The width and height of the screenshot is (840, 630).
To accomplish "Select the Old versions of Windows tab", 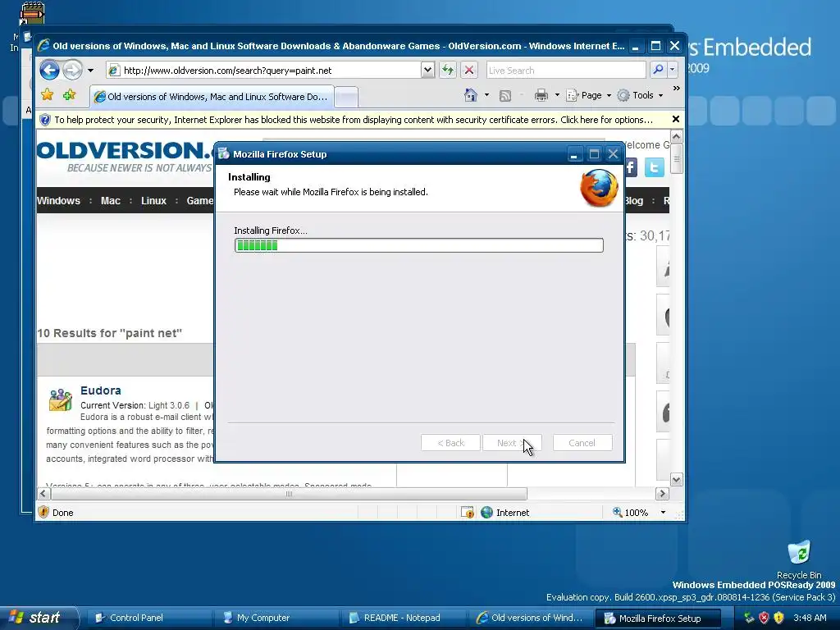I will click(x=212, y=97).
